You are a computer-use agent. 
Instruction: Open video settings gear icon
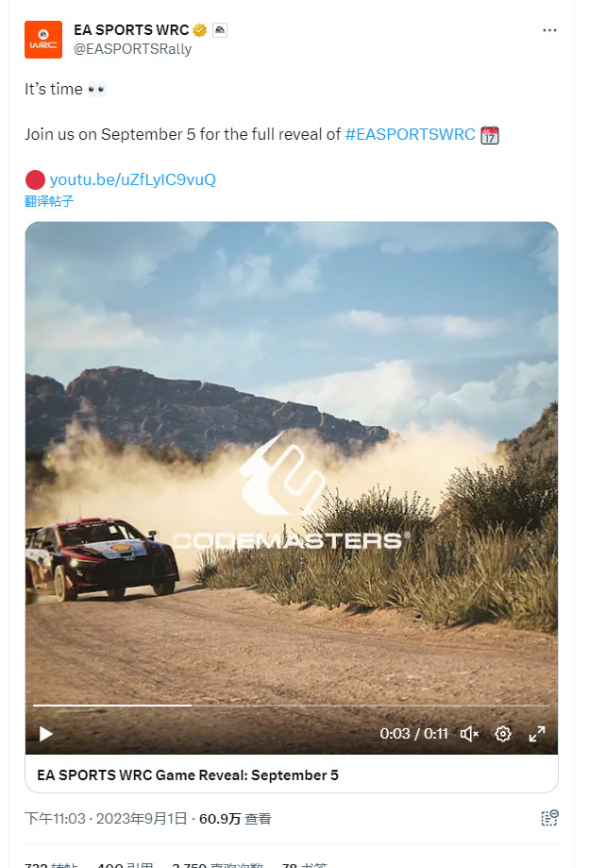click(x=503, y=734)
